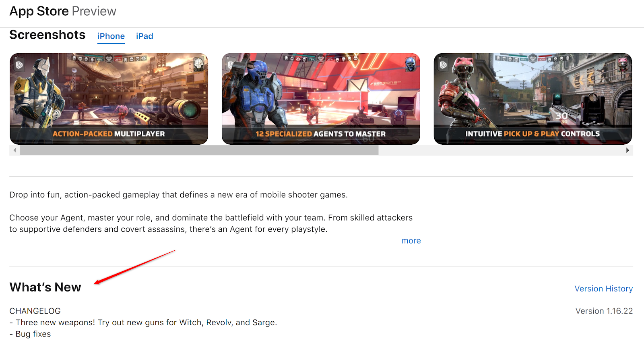644x341 pixels.
Task: Open the Action-Packed Multiplayer screenshot
Action: [109, 99]
